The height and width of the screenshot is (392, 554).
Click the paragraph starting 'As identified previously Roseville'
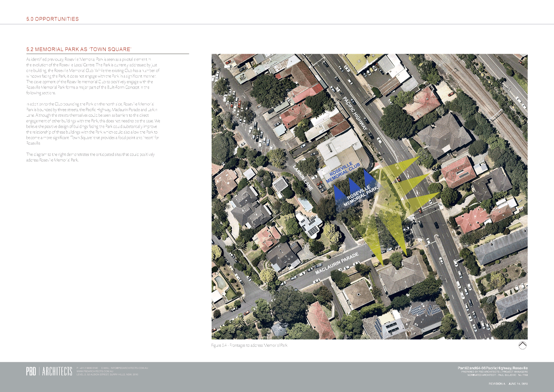93,76
